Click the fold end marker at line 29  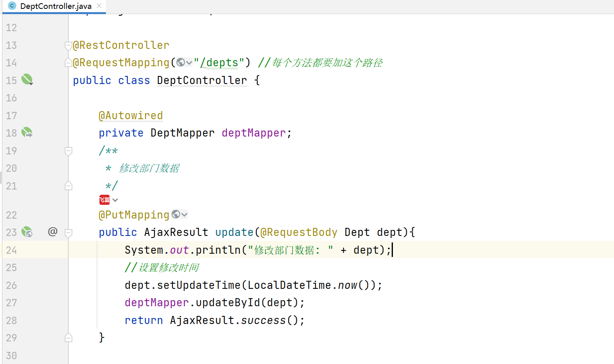coord(68,338)
